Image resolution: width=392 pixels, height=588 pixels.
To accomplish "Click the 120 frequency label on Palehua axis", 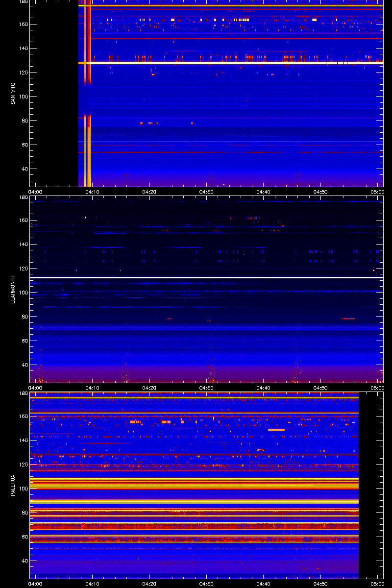I will click(x=23, y=465).
